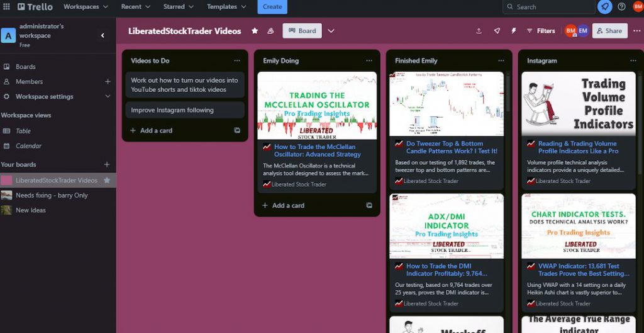
Task: Expand Workspace settings chevron in sidebar
Action: [108, 96]
